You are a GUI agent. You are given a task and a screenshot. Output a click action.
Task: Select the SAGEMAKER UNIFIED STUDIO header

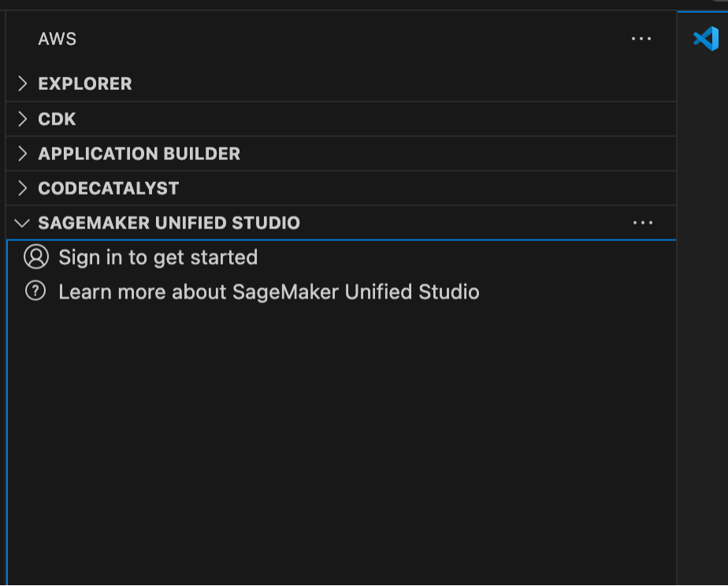pyautogui.click(x=169, y=223)
